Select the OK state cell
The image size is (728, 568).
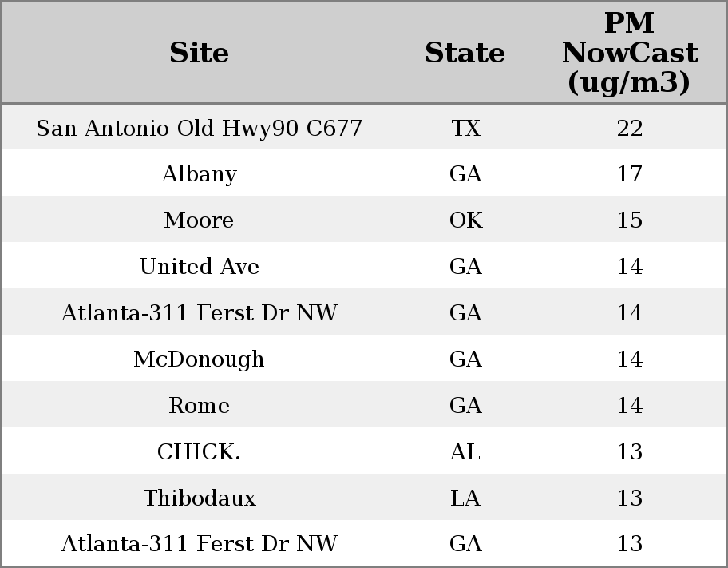tap(465, 220)
